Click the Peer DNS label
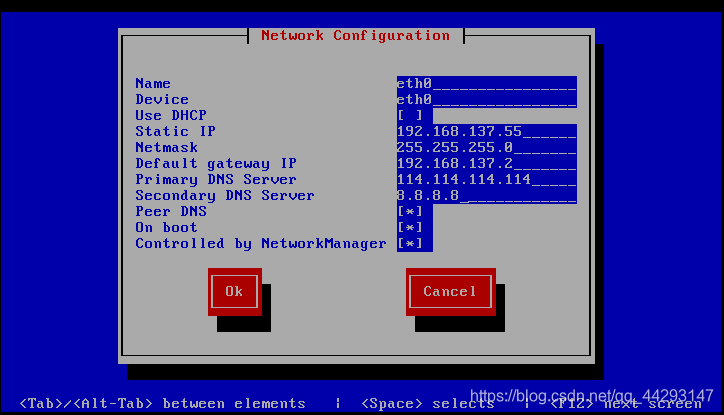The width and height of the screenshot is (724, 415). (171, 211)
